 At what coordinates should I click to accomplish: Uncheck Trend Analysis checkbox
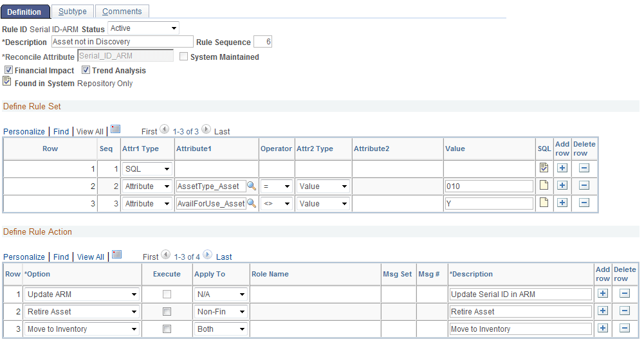pos(86,70)
